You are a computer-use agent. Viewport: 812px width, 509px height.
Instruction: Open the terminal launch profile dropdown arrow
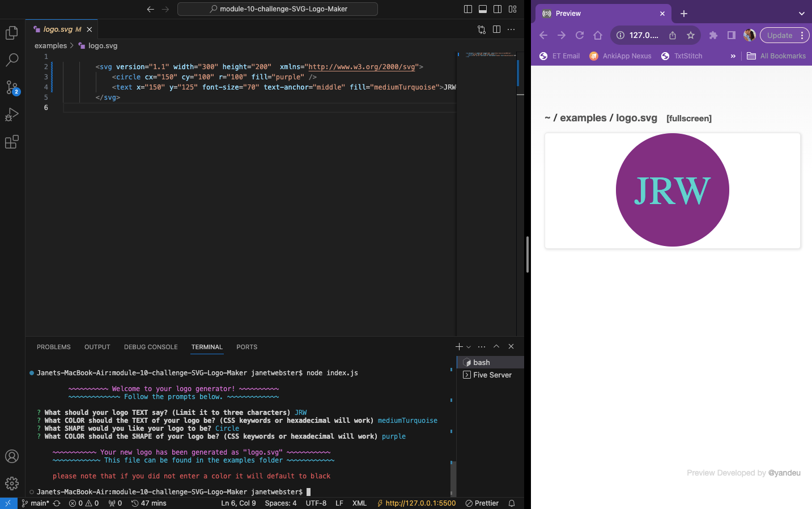[469, 347]
